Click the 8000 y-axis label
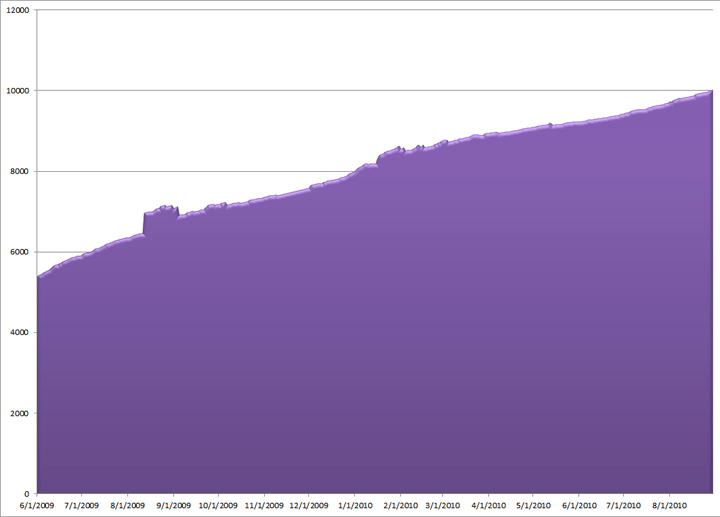720x517 pixels. point(20,171)
